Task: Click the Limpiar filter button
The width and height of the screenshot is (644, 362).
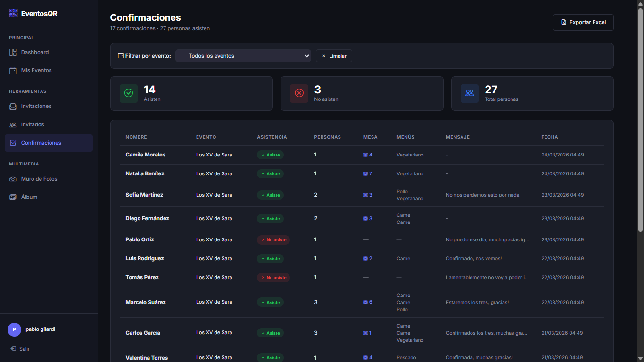Action: point(334,56)
